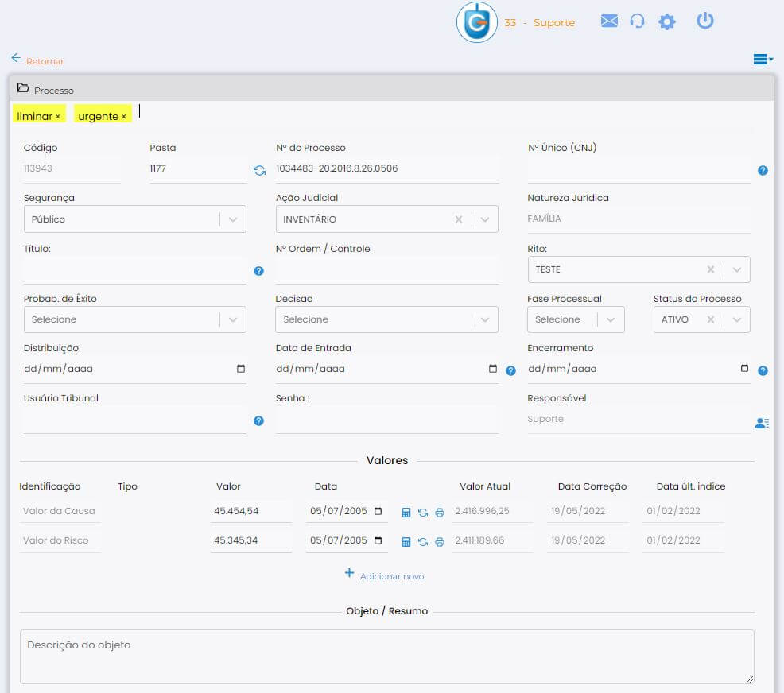Viewport: 784px width, 693px height.
Task: Open the calculator for Valor da Causa
Action: pos(406,513)
